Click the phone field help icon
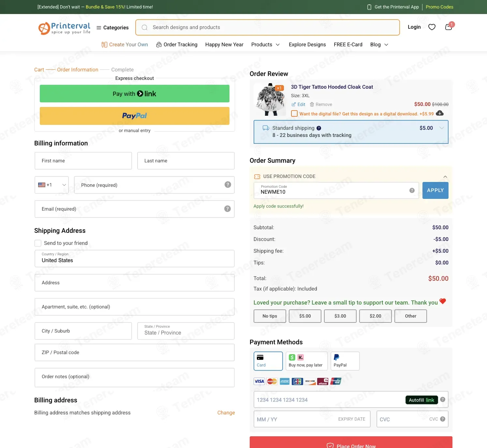Screen dimensions: 487x448 (x=228, y=185)
